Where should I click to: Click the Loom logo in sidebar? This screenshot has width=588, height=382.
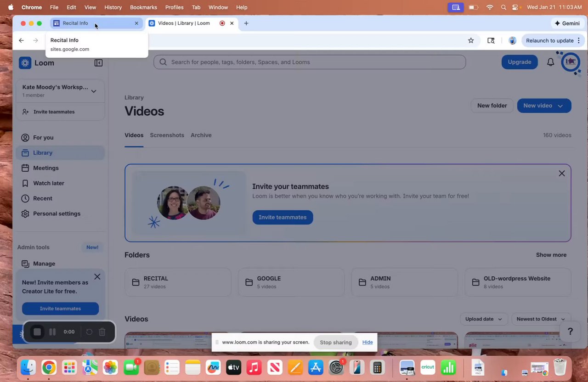37,63
